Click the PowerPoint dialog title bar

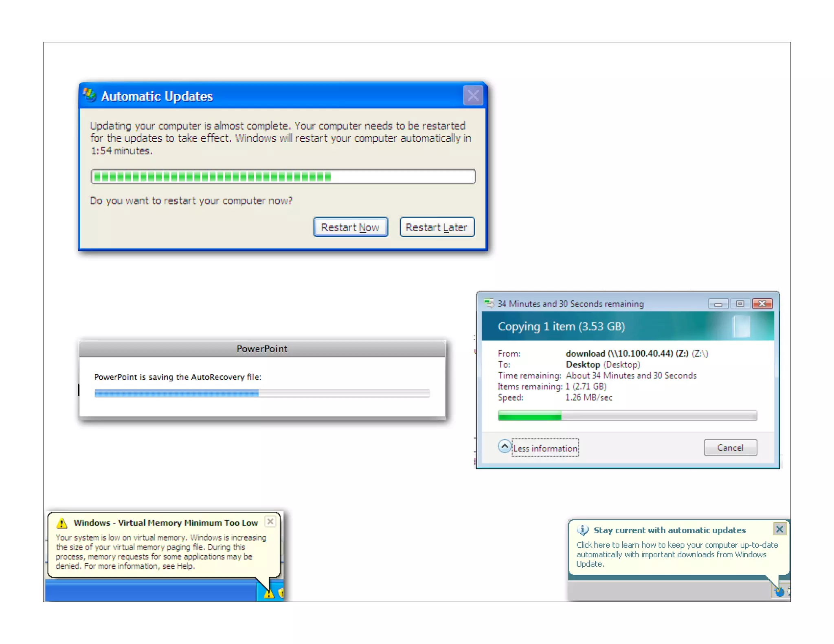click(262, 348)
